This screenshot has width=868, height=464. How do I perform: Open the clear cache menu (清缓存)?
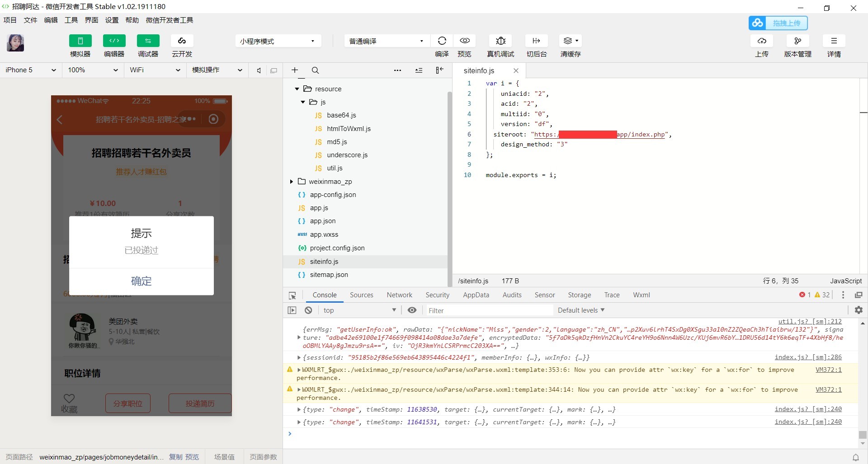(x=571, y=41)
